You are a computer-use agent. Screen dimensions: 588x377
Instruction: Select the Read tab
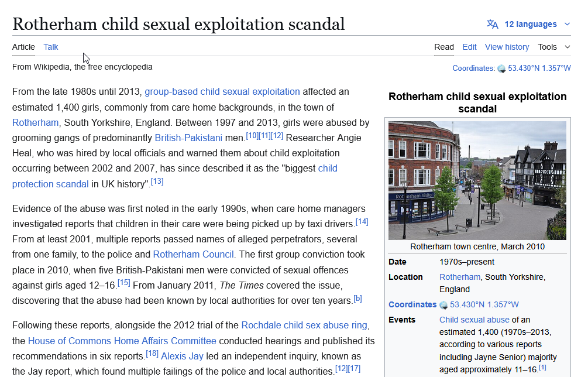point(444,47)
